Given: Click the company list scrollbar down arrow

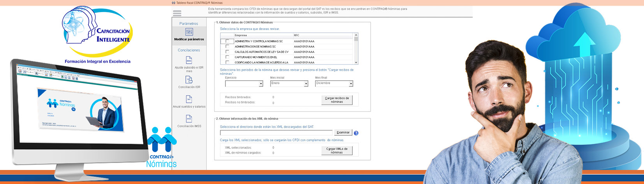Looking at the screenshot, I should click(356, 62).
